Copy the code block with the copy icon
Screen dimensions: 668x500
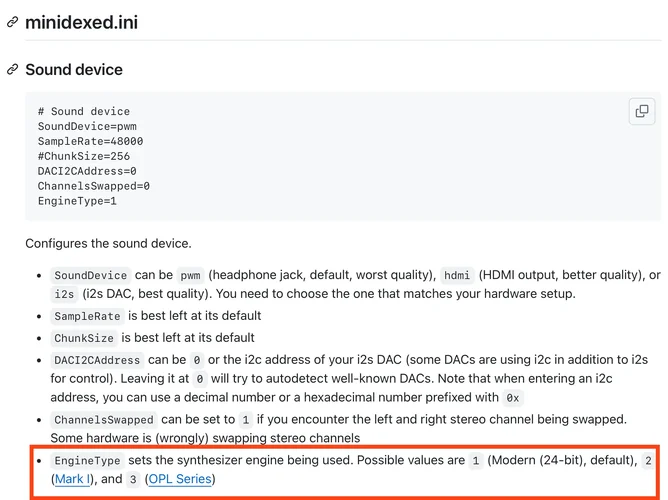tap(641, 111)
